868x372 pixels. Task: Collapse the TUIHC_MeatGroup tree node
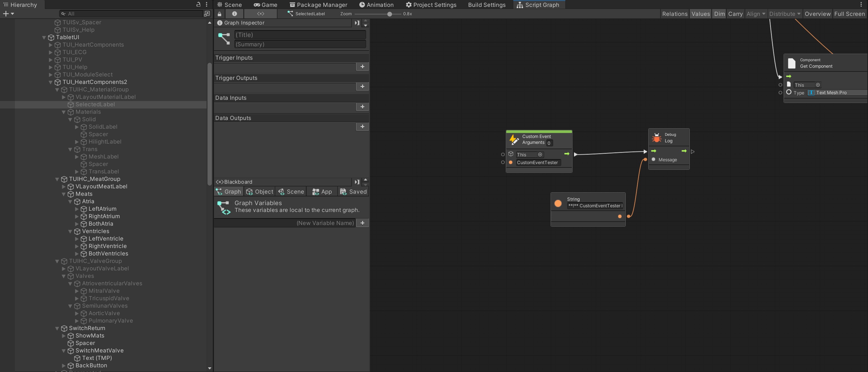click(57, 179)
